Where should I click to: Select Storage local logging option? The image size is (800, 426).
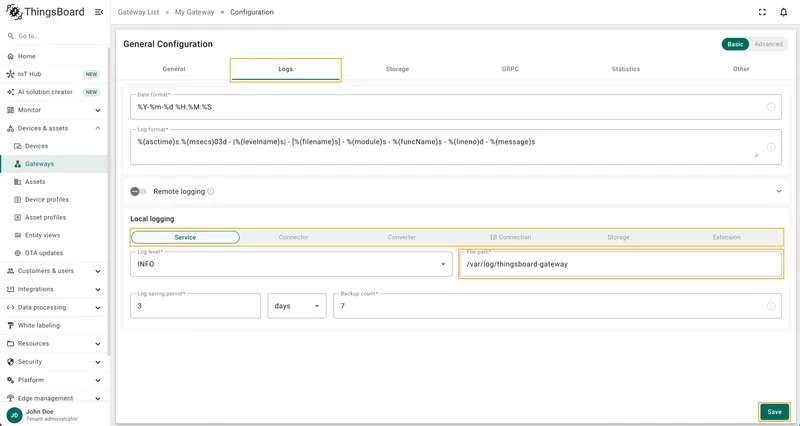pyautogui.click(x=618, y=237)
